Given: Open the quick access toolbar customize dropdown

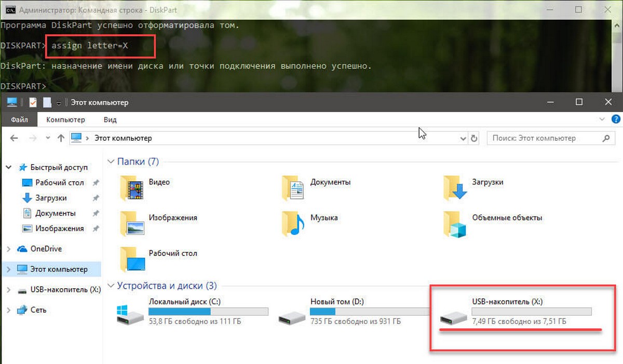Looking at the screenshot, I should pos(59,103).
